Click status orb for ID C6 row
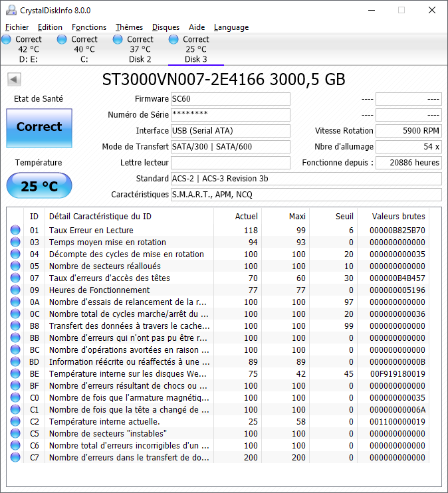 15,445
